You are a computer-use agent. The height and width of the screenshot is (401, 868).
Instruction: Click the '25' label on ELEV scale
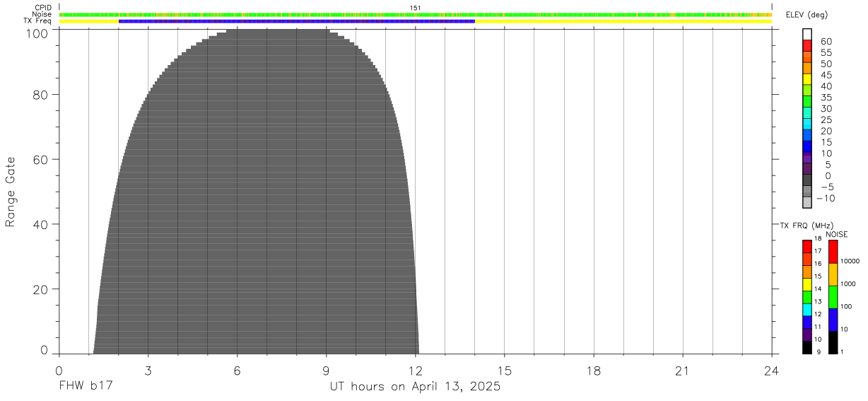tap(826, 120)
